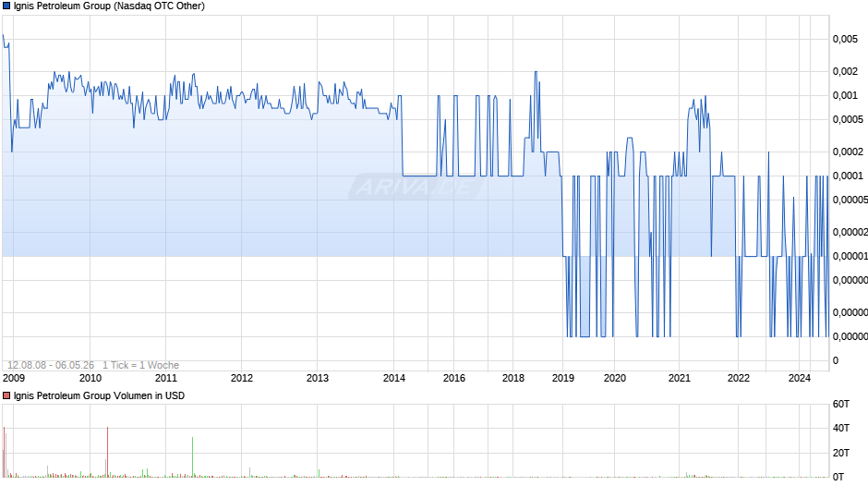
Task: Click the blue price series legend square
Action: [x=6, y=6]
